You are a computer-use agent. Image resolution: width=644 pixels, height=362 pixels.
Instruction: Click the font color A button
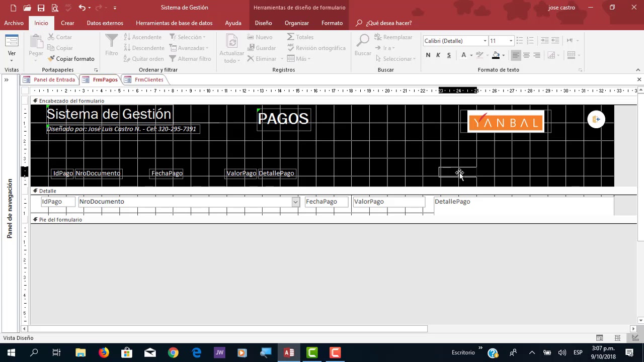pyautogui.click(x=463, y=55)
